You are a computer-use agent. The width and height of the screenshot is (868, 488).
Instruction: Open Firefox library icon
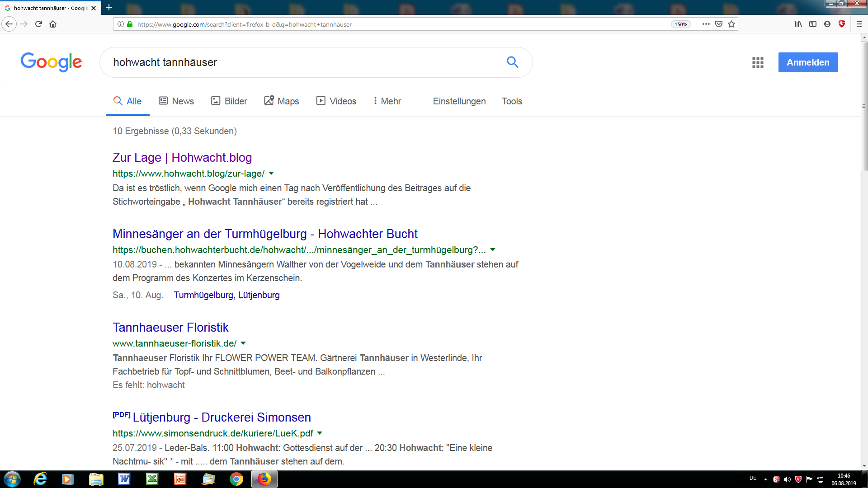point(798,24)
